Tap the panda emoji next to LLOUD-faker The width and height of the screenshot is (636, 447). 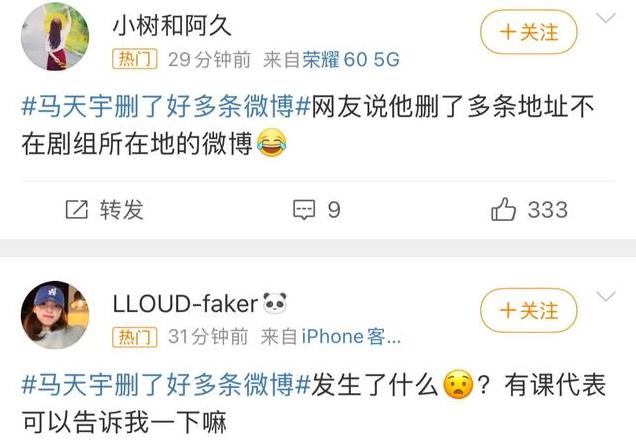coord(275,303)
